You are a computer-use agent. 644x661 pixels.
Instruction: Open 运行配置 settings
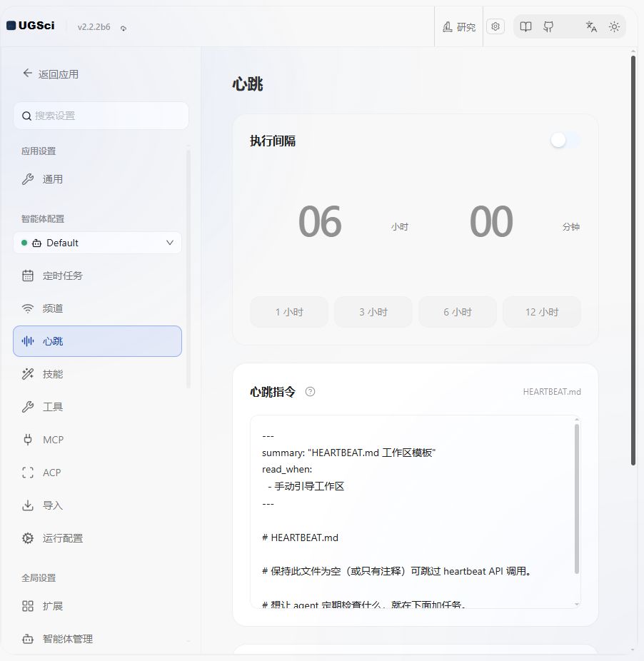(x=97, y=538)
